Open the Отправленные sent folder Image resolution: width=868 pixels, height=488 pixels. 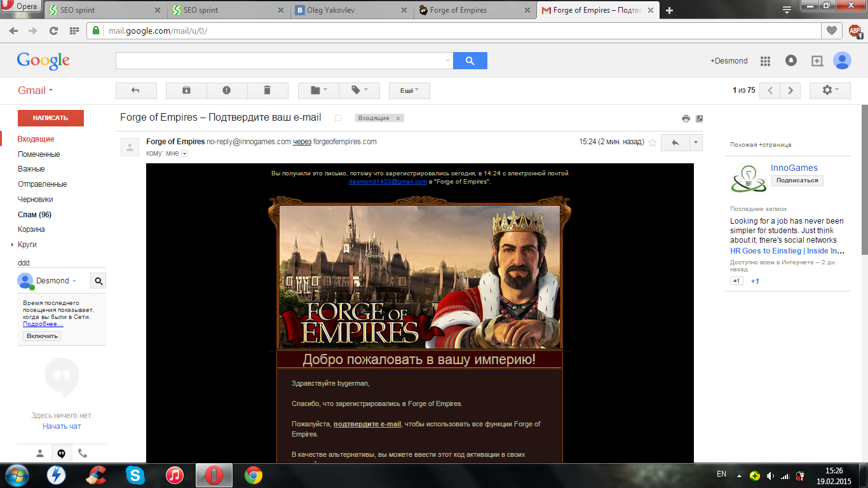click(x=42, y=184)
